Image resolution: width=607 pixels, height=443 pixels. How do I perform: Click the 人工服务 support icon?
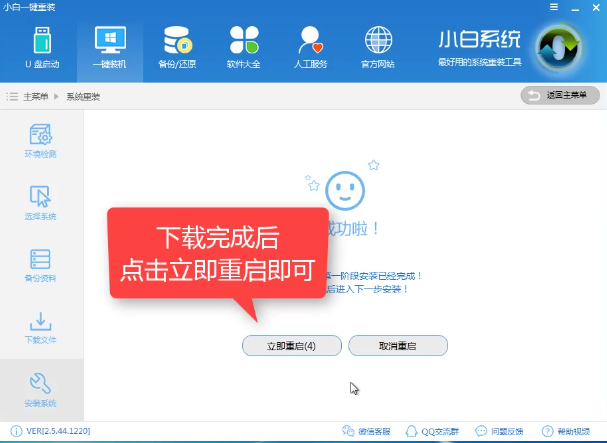(x=311, y=48)
